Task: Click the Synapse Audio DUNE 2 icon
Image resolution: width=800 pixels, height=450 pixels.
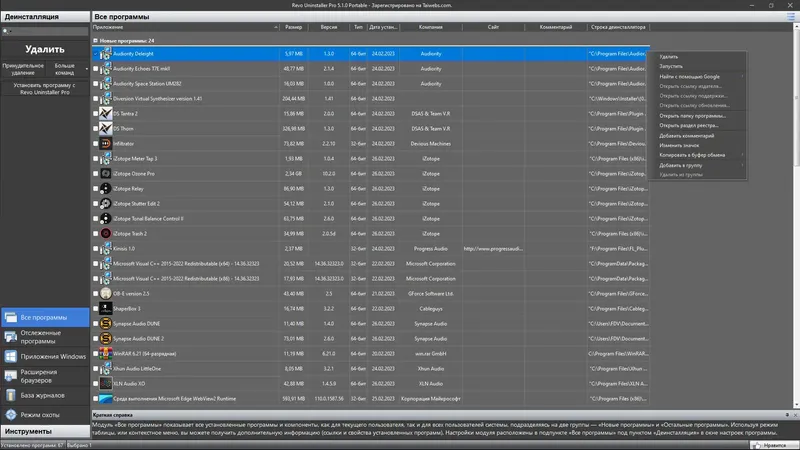Action: [x=106, y=339]
